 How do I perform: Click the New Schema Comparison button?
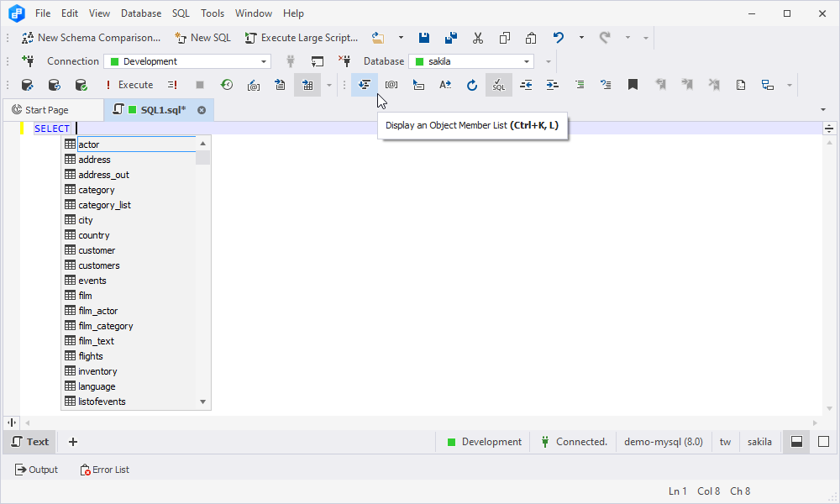(x=91, y=38)
